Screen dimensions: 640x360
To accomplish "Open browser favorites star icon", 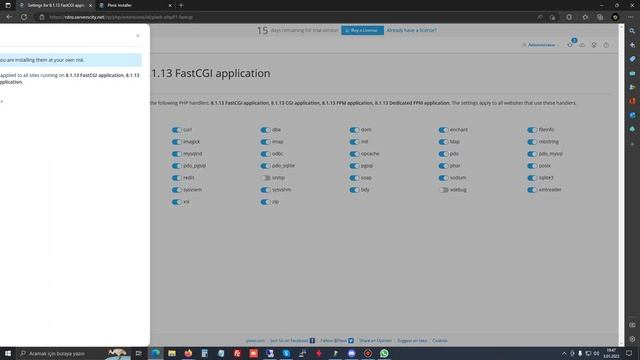I will (585, 17).
